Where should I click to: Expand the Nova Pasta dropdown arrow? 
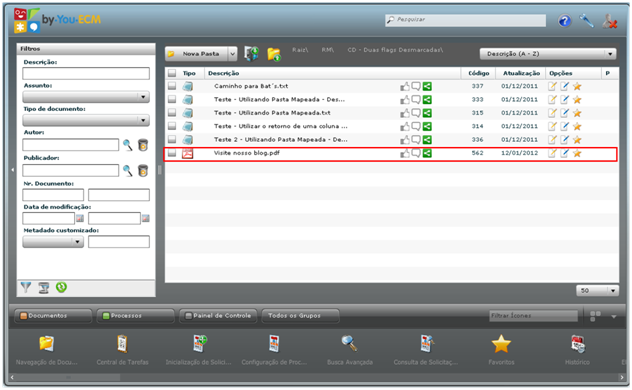point(232,54)
